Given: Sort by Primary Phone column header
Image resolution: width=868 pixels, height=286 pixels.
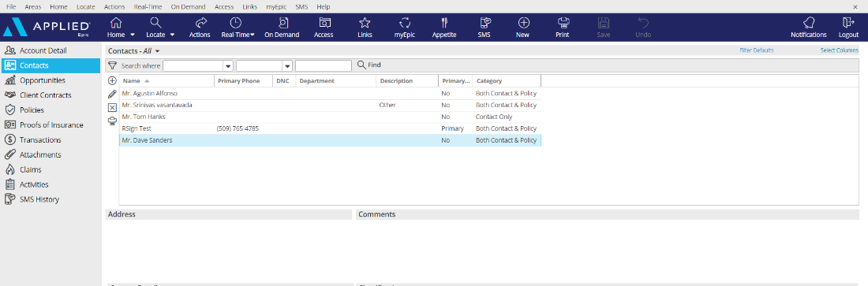Looking at the screenshot, I should click(x=244, y=81).
